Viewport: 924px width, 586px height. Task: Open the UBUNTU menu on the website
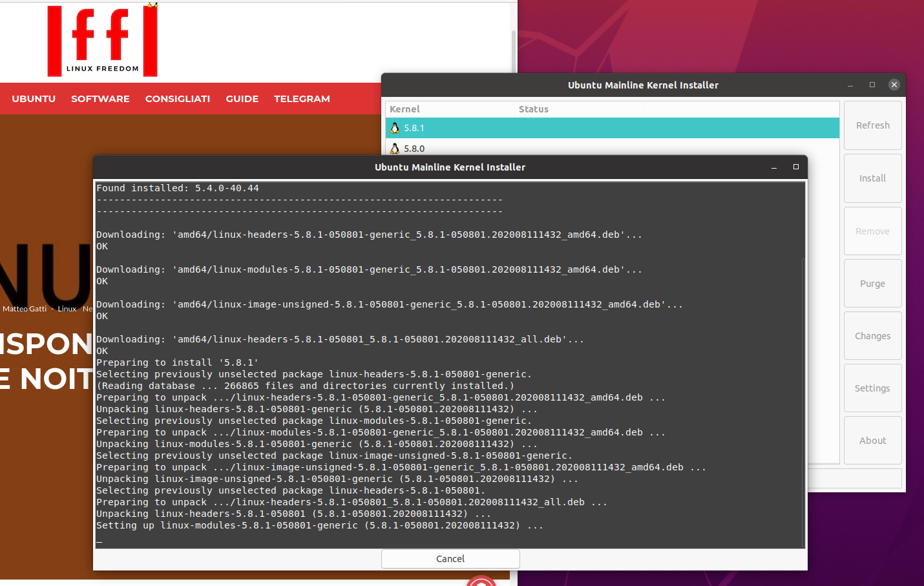(34, 98)
